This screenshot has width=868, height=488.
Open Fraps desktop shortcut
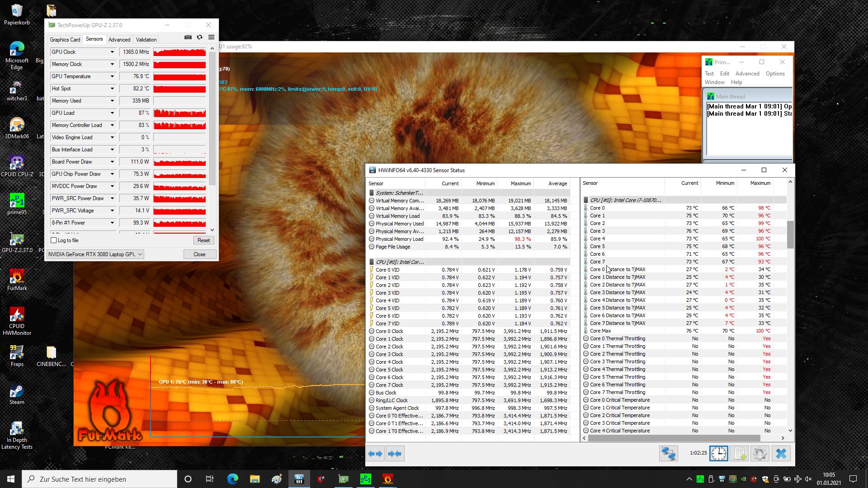(17, 356)
